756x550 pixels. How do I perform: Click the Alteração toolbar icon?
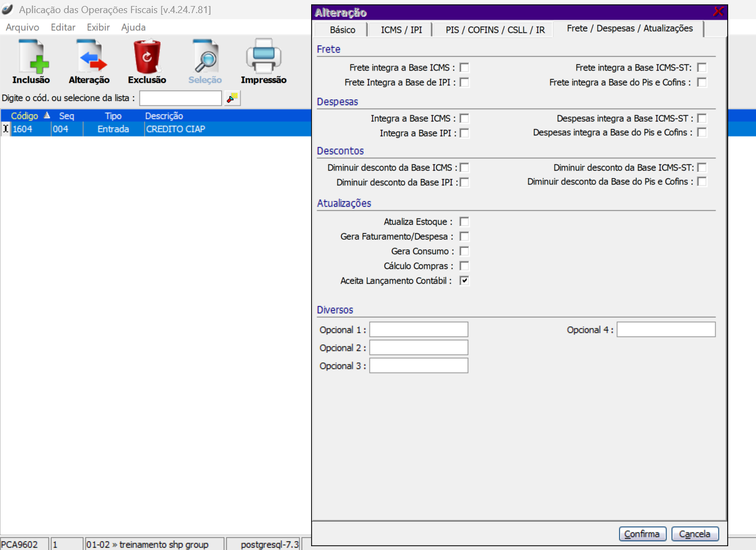[x=89, y=57]
